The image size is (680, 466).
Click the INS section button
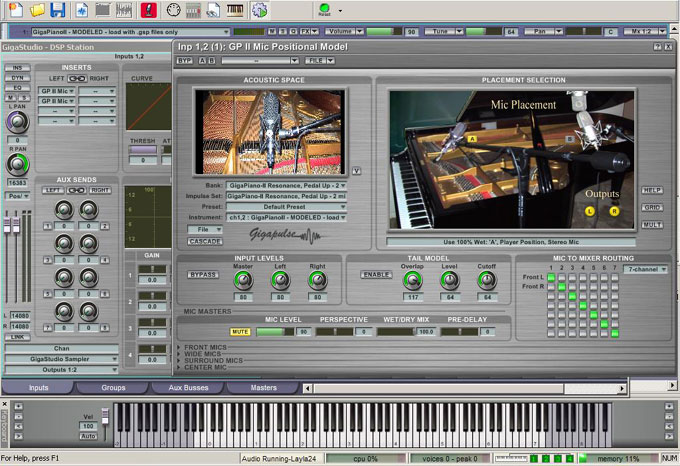click(x=17, y=68)
